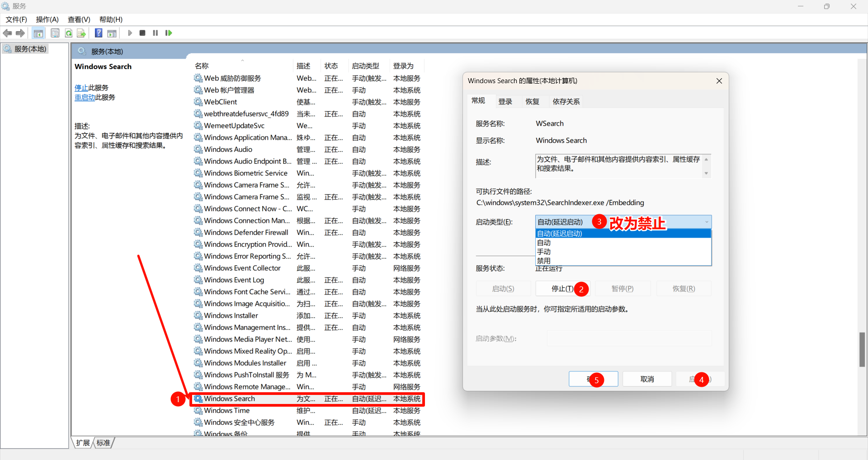Restart the service using the restart icon
868x460 pixels.
[x=168, y=33]
